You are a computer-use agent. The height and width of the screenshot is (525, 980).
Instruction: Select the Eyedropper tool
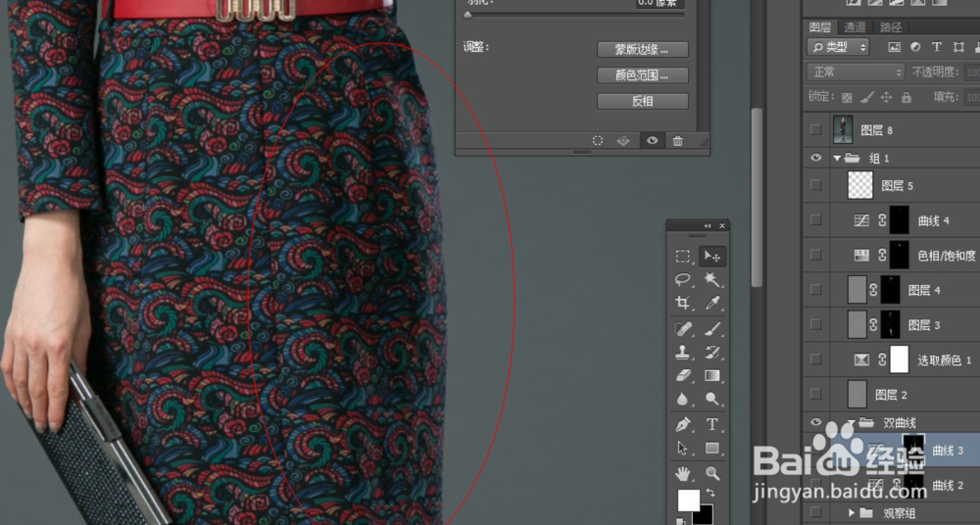pyautogui.click(x=711, y=304)
